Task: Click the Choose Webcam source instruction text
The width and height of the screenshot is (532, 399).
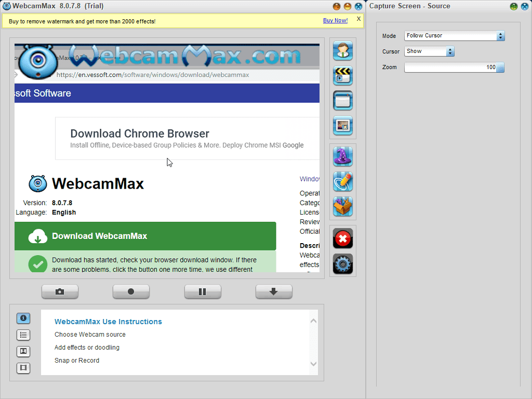Action: tap(90, 335)
